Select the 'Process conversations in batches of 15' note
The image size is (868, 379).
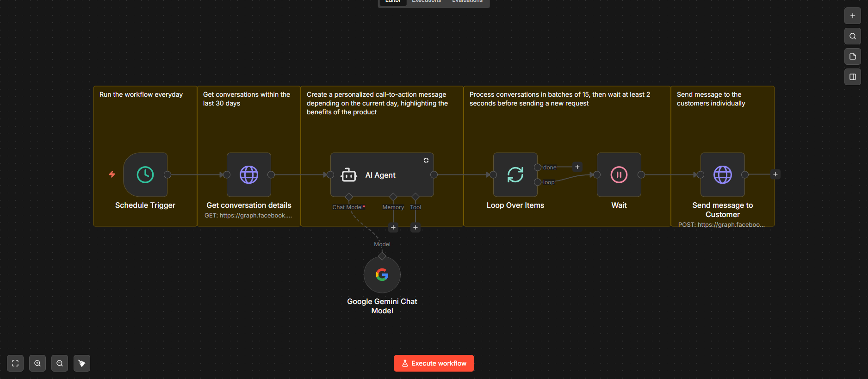tap(567, 156)
